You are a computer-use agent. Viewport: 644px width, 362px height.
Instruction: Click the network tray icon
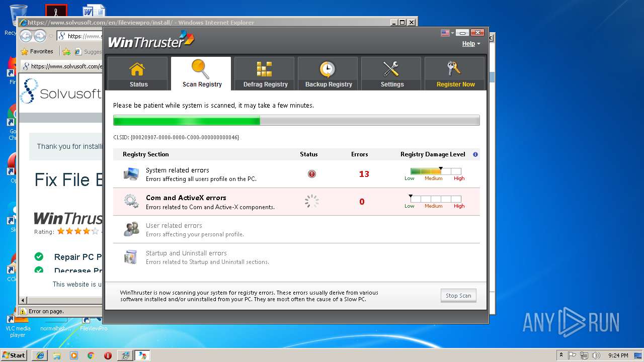click(584, 355)
